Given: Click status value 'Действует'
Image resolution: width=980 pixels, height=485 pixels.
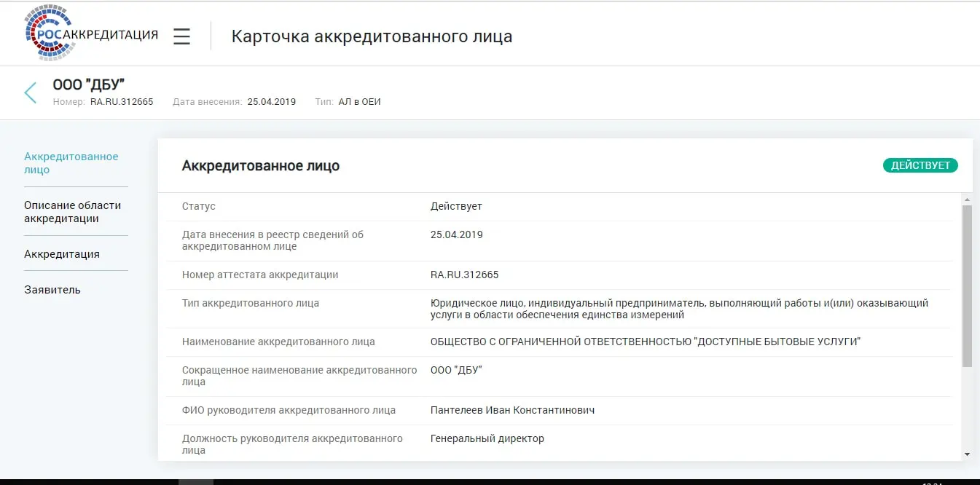Looking at the screenshot, I should coord(456,206).
